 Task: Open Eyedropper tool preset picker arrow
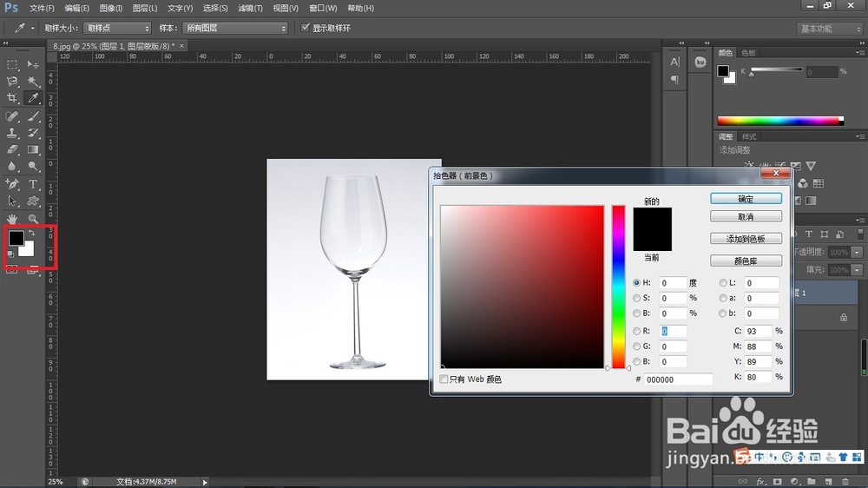[x=33, y=28]
